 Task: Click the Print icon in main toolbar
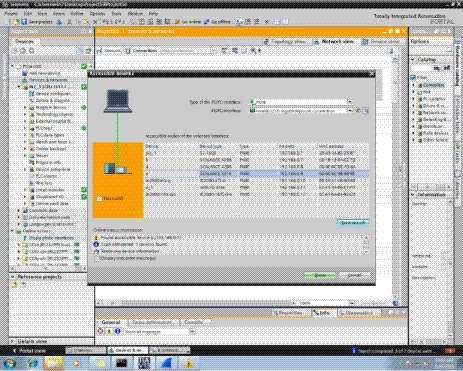point(59,22)
